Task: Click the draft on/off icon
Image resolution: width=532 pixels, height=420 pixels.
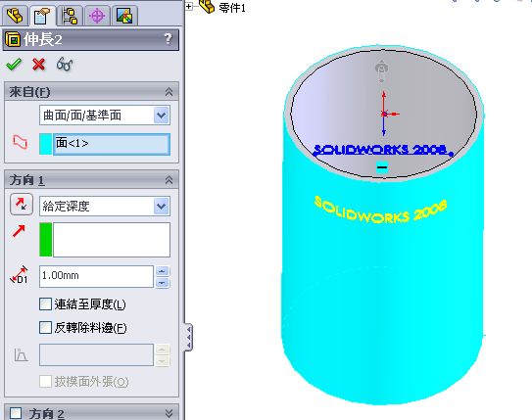Action: coord(21,355)
